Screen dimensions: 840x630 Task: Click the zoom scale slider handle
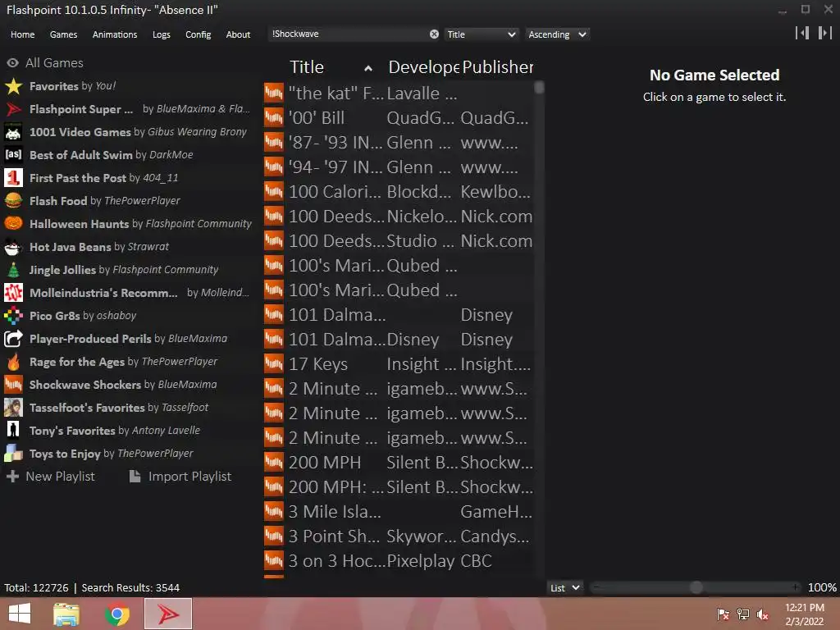coord(696,587)
